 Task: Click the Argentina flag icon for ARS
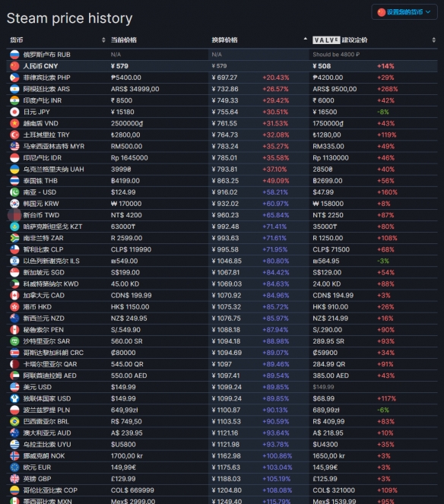14,89
